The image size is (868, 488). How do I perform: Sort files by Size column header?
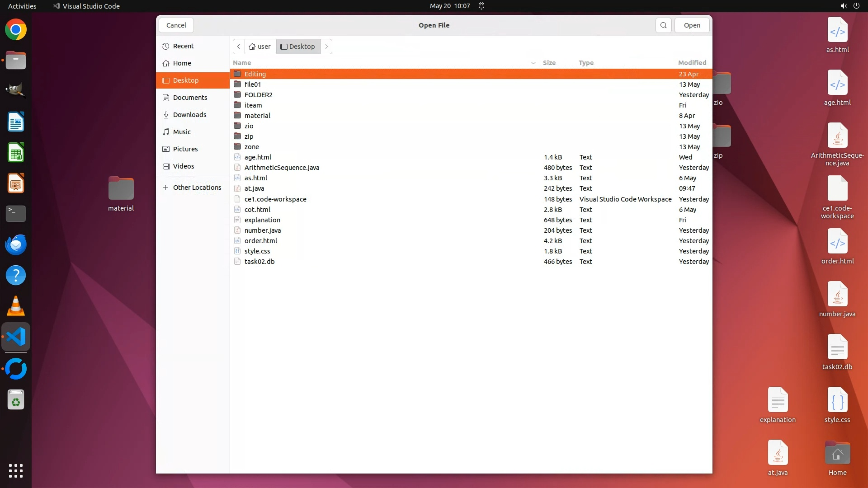coord(549,63)
